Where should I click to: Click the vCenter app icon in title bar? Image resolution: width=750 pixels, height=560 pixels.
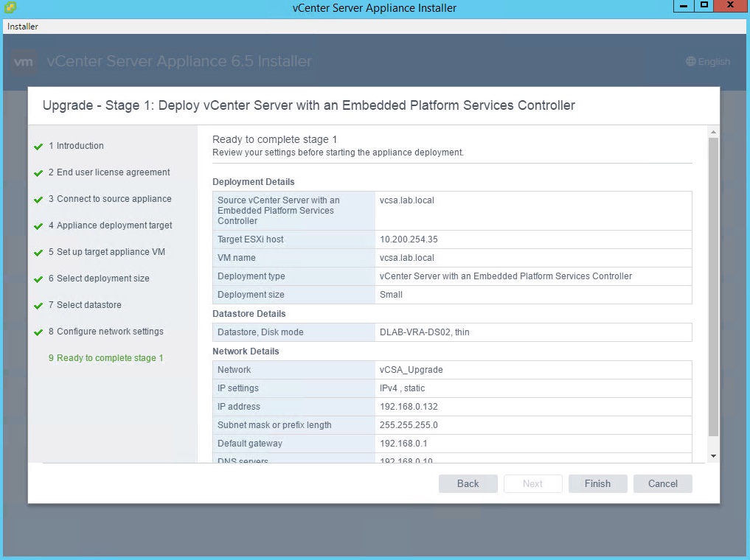(9, 8)
